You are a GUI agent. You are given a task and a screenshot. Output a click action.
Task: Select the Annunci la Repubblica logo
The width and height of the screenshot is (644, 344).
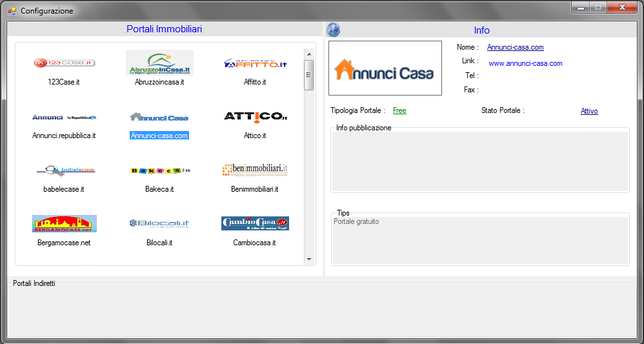coord(64,117)
